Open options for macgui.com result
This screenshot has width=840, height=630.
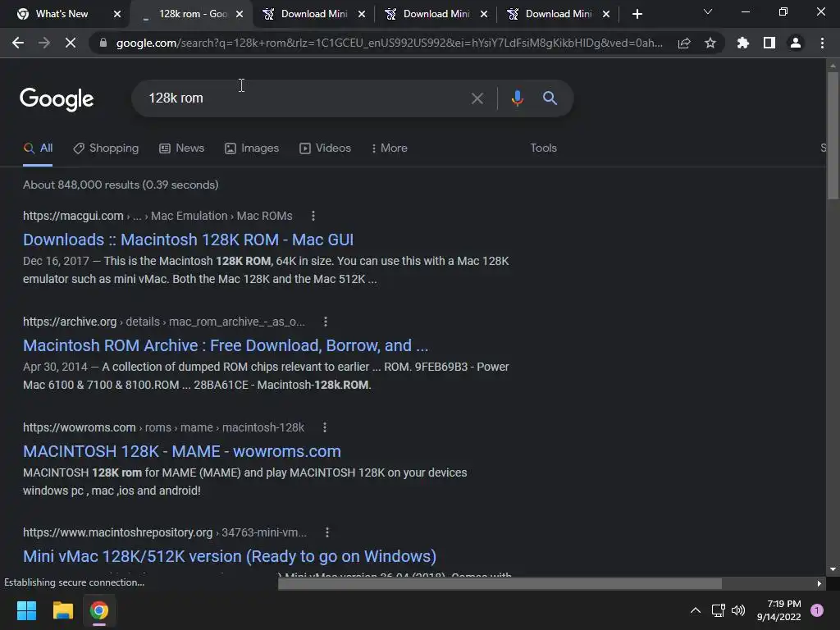[313, 216]
